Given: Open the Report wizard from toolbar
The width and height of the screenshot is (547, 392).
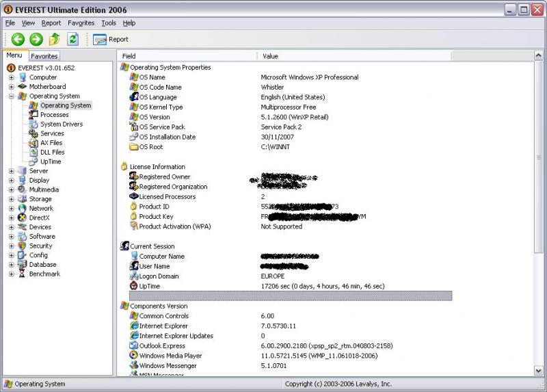Looking at the screenshot, I should (x=111, y=40).
